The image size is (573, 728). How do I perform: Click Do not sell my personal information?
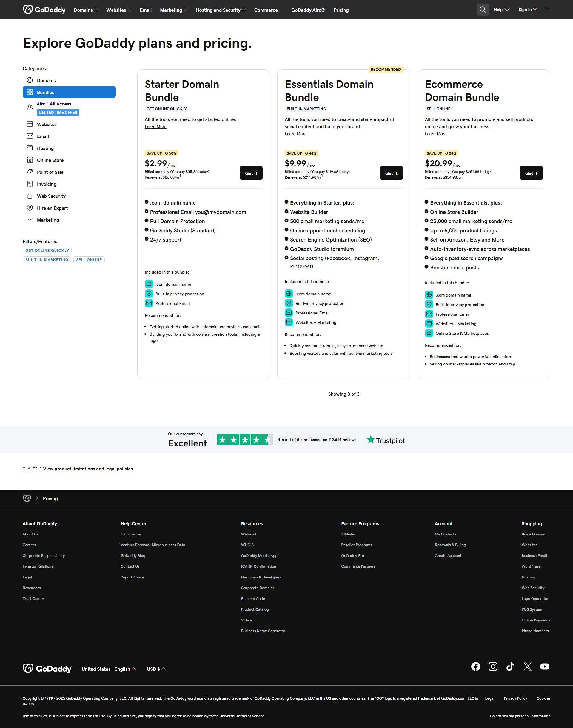click(520, 716)
